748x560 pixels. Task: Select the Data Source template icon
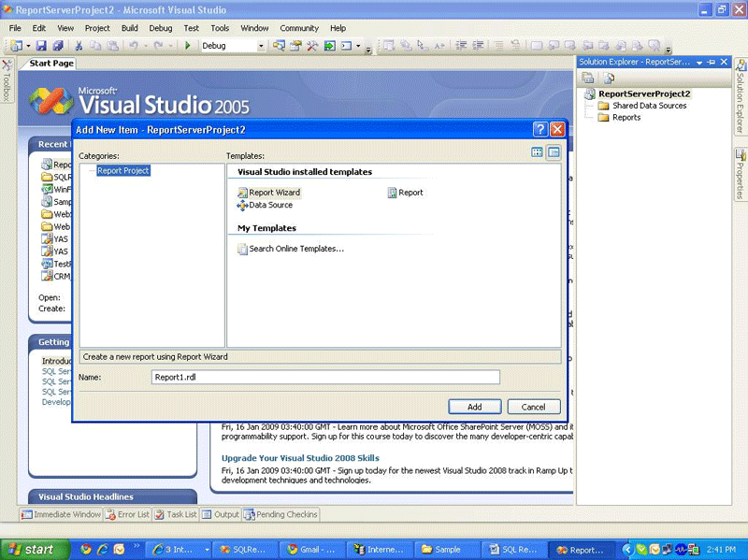point(242,206)
